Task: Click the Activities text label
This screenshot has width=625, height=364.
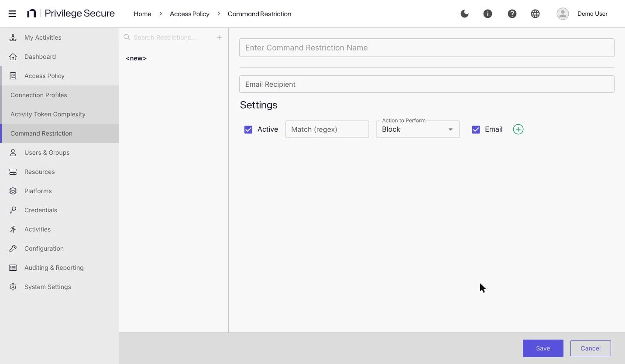Action: (x=38, y=229)
